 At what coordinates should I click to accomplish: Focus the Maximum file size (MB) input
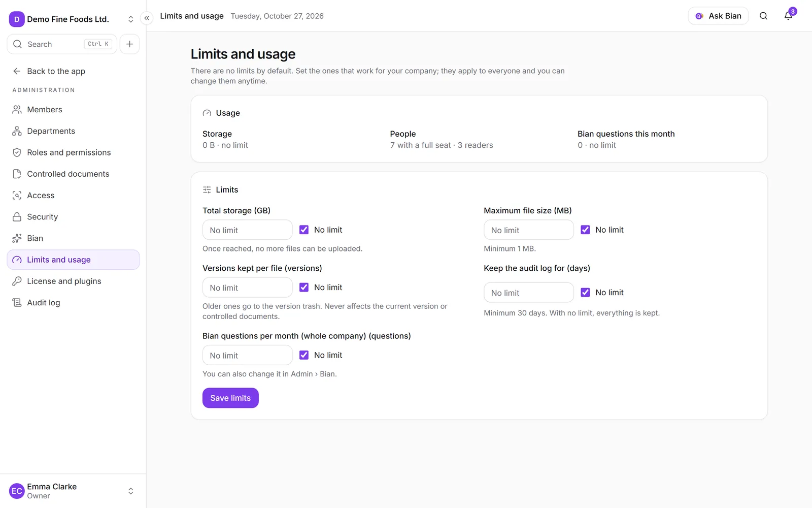click(x=529, y=230)
